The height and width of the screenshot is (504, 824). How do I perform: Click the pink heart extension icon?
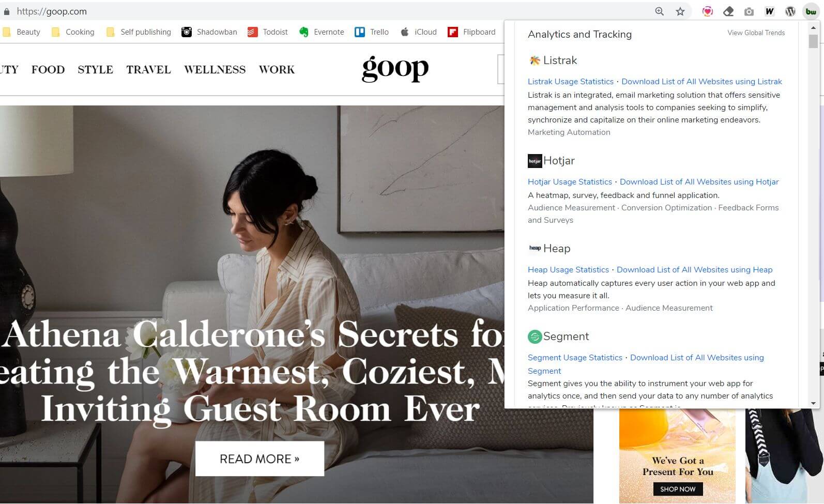[x=707, y=11]
